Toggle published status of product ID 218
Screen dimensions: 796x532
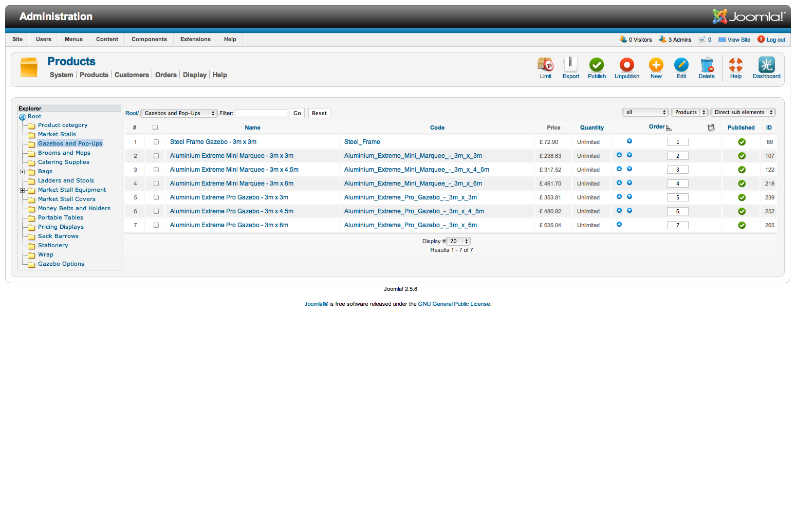tap(742, 184)
